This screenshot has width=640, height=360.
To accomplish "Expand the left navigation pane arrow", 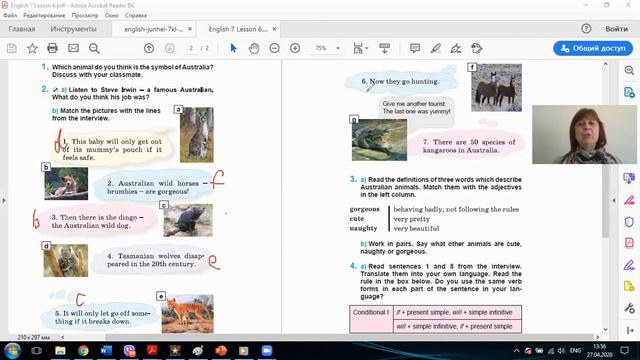I will coord(4,200).
